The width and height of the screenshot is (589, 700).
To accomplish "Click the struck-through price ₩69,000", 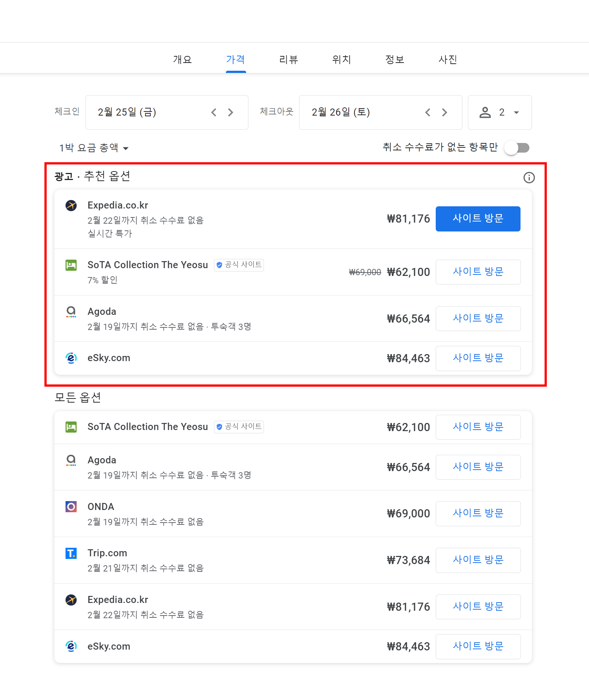I will (365, 272).
